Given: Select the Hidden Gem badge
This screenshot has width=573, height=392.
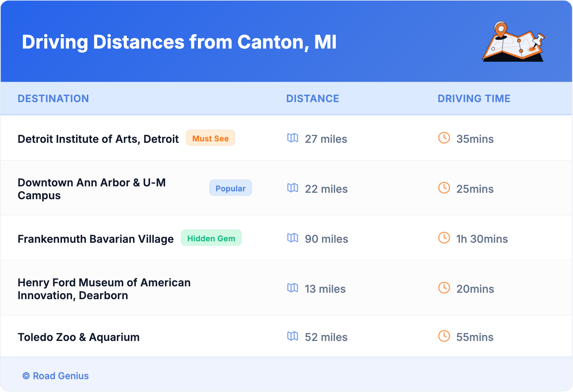Looking at the screenshot, I should [211, 238].
